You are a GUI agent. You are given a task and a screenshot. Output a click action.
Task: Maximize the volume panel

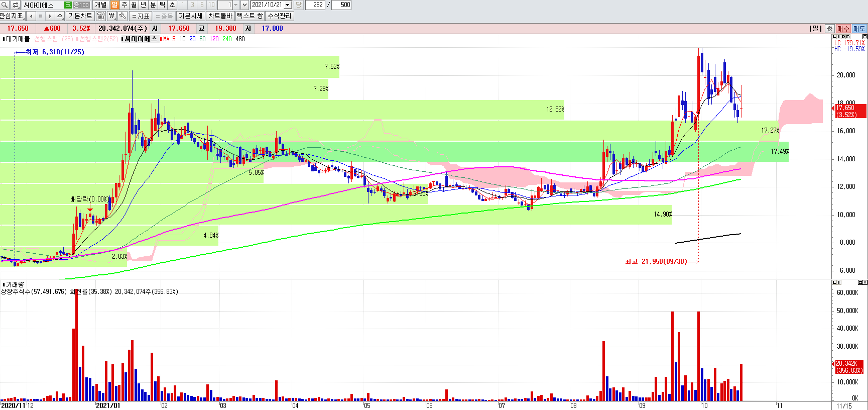point(860,282)
